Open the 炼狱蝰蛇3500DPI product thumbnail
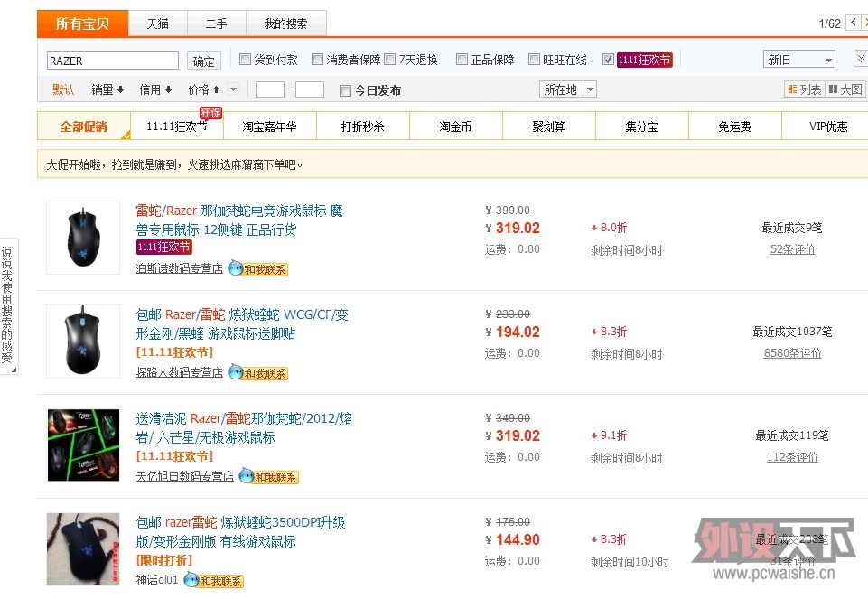Screen dimensions: 868x599 [x=83, y=548]
